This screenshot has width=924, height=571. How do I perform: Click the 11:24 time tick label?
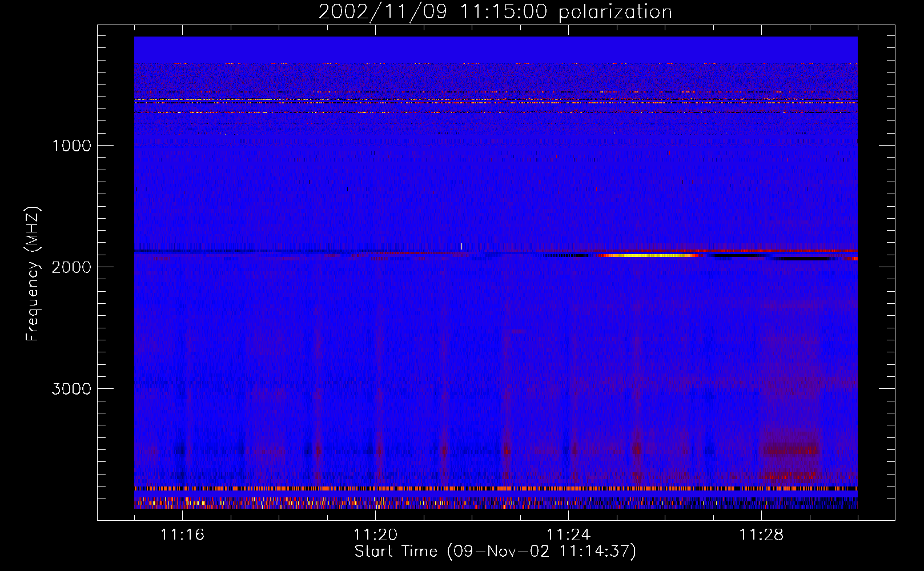[x=568, y=534]
